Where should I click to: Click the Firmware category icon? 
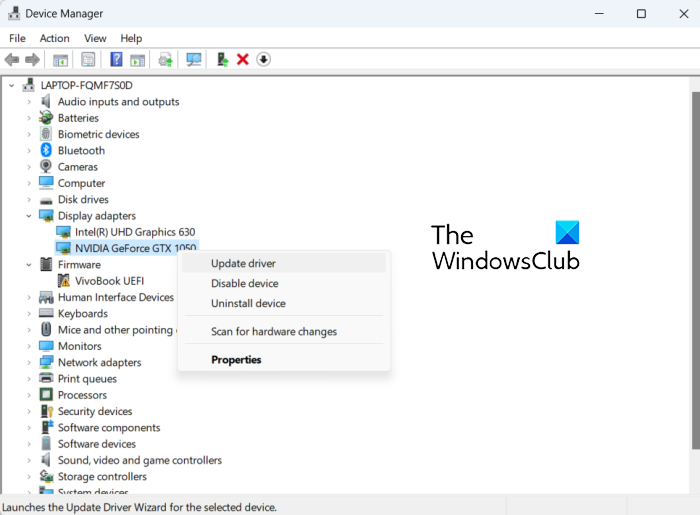tap(46, 264)
